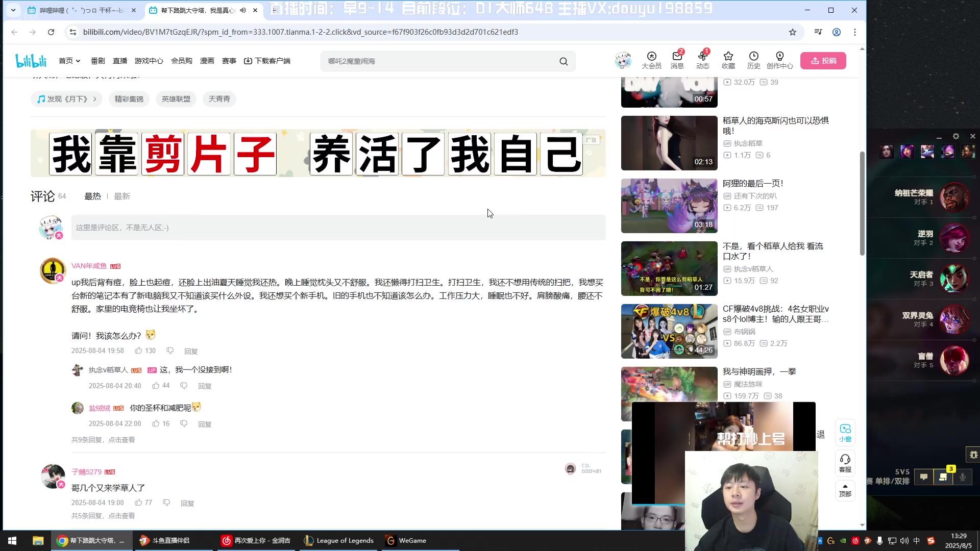Open Chrome three-dot menu
980x551 pixels.
pyautogui.click(x=855, y=32)
